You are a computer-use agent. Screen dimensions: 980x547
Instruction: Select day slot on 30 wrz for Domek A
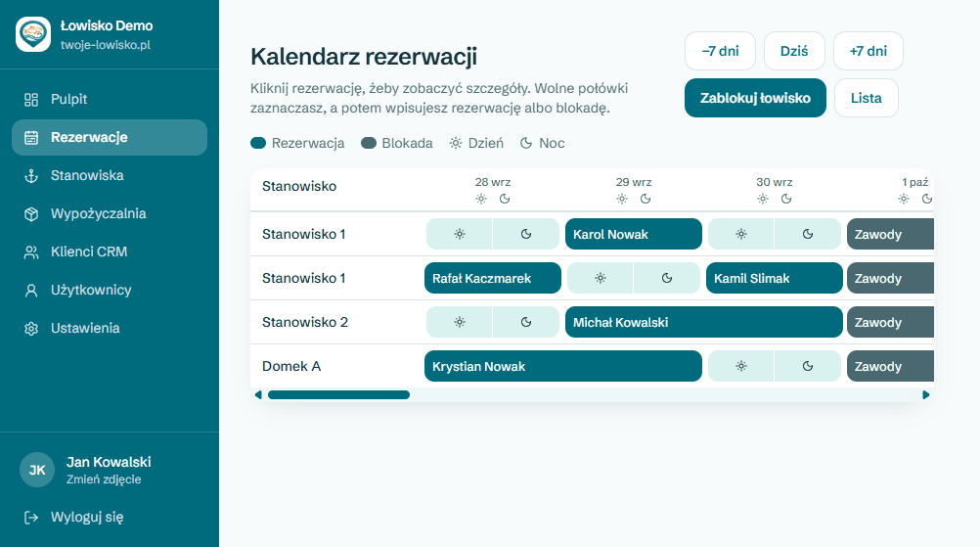(741, 366)
